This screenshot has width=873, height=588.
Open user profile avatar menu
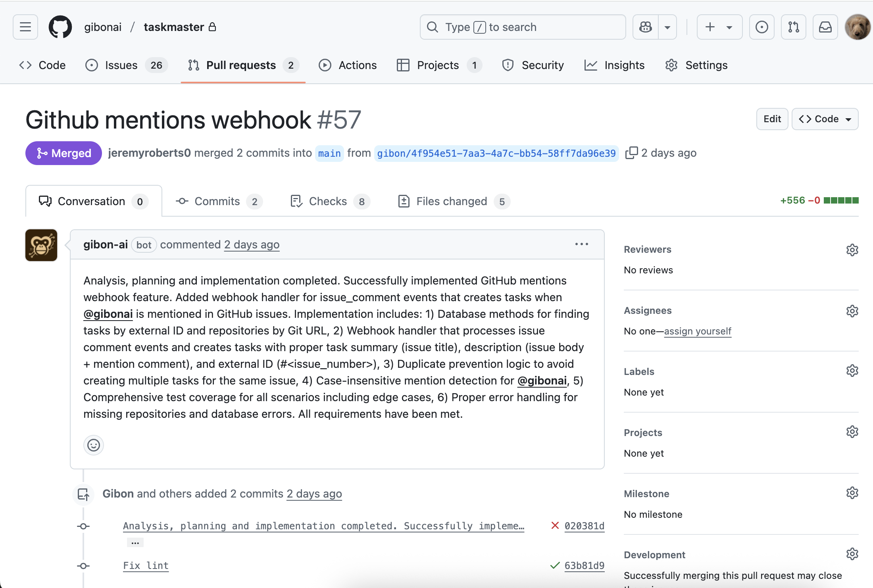pos(858,27)
